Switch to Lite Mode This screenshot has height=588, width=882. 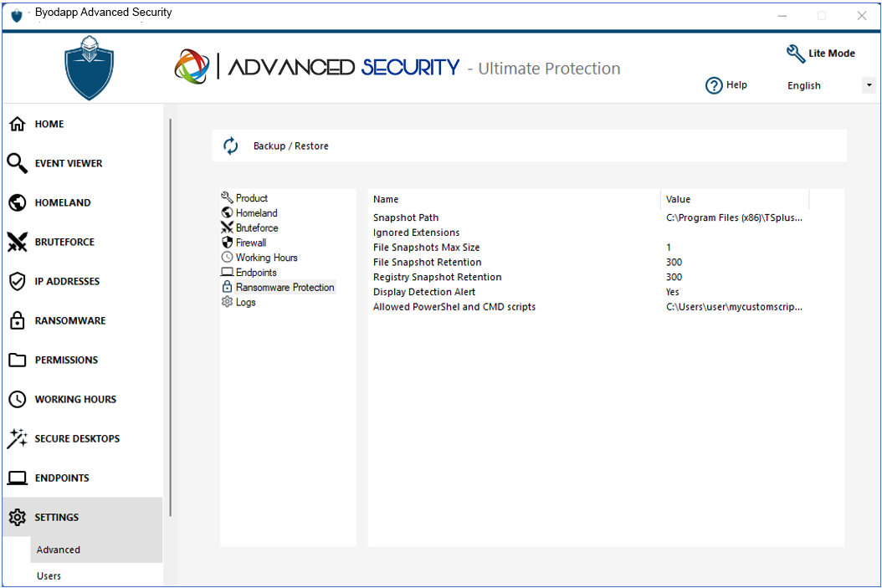832,54
